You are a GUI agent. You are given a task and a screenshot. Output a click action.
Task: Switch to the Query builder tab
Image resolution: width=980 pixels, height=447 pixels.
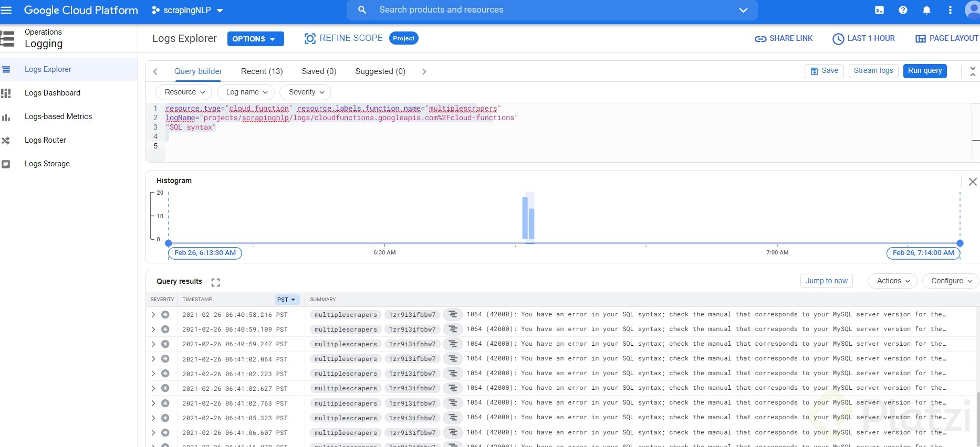(198, 71)
